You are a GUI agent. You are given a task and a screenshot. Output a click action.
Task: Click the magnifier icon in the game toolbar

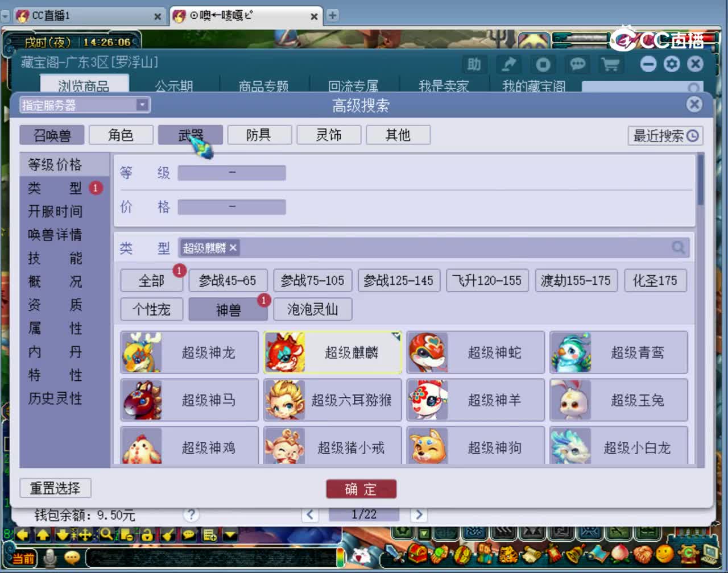point(106,535)
